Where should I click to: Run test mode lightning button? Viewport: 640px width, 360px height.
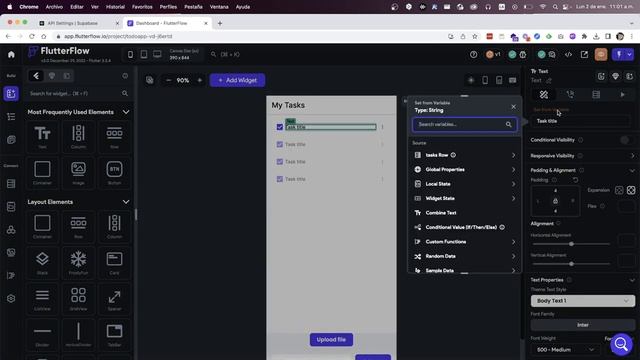tap(619, 54)
